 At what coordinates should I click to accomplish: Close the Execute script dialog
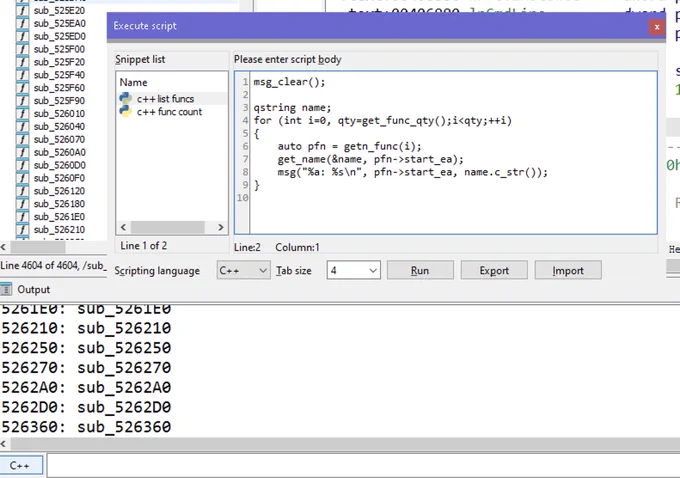(x=657, y=27)
